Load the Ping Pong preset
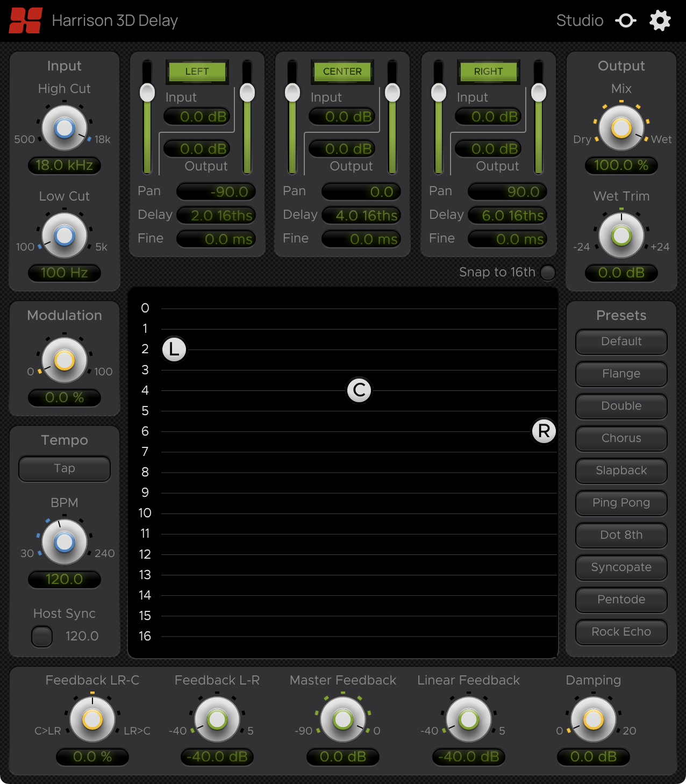 tap(621, 503)
